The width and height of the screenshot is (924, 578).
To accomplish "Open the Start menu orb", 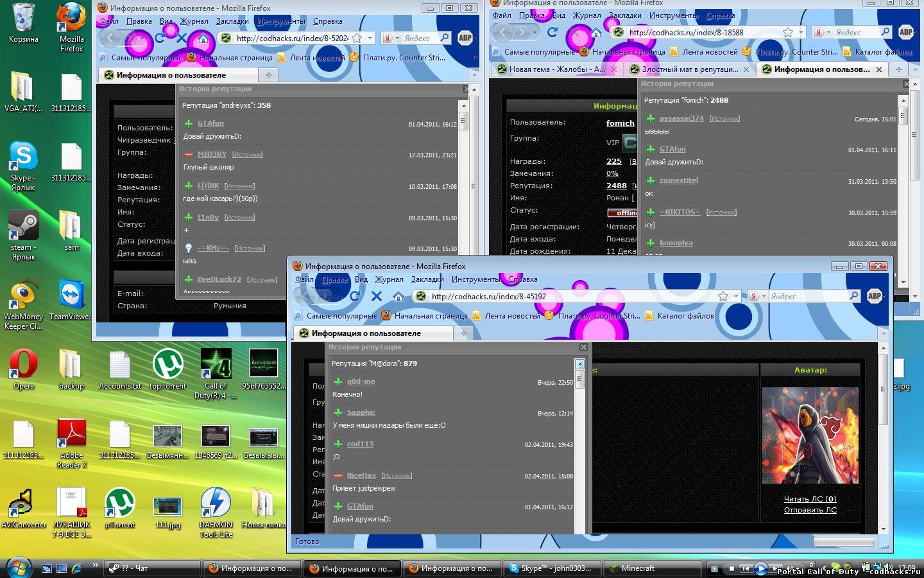I will tap(19, 568).
